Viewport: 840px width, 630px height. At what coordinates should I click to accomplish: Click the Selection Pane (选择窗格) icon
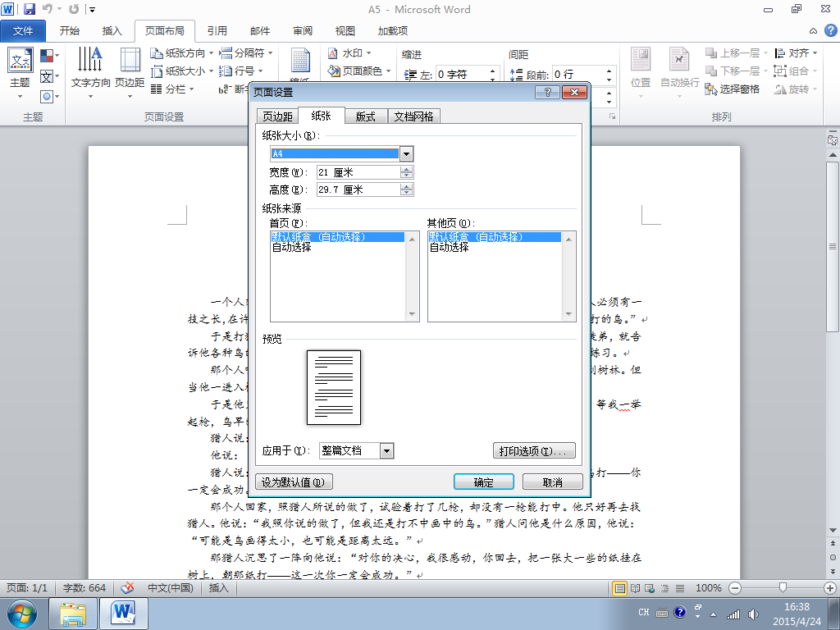(x=711, y=89)
